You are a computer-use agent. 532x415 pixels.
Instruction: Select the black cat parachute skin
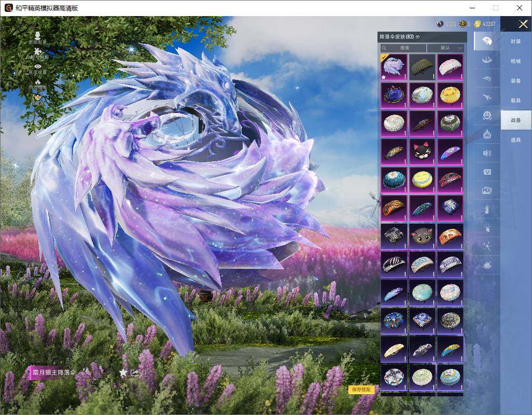click(x=422, y=151)
